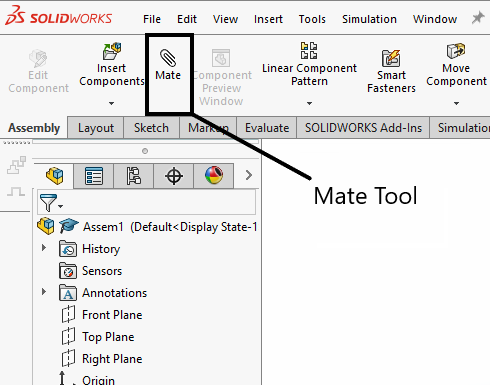490x385 pixels.
Task: Switch to the Markup tab
Action: coord(208,128)
